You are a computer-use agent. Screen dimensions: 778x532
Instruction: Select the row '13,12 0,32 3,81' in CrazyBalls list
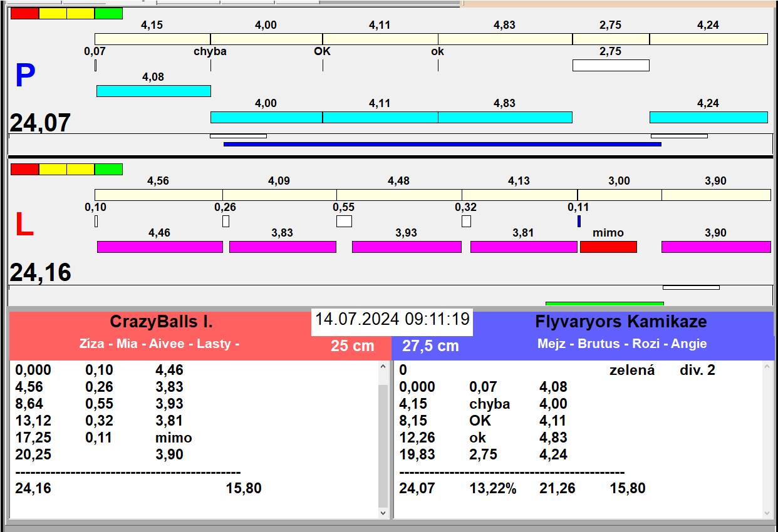click(99, 421)
